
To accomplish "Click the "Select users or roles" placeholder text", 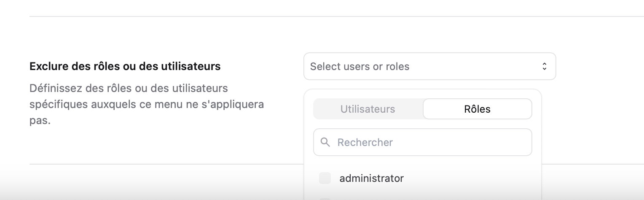I will click(x=360, y=66).
